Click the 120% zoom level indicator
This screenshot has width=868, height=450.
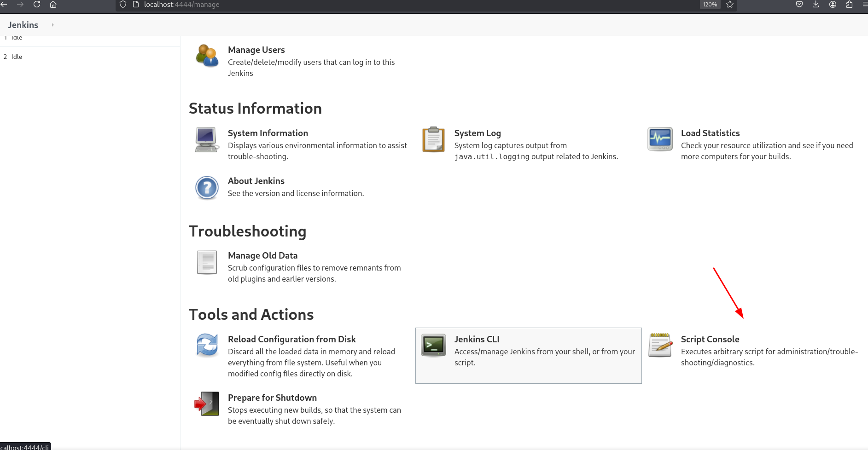(710, 5)
